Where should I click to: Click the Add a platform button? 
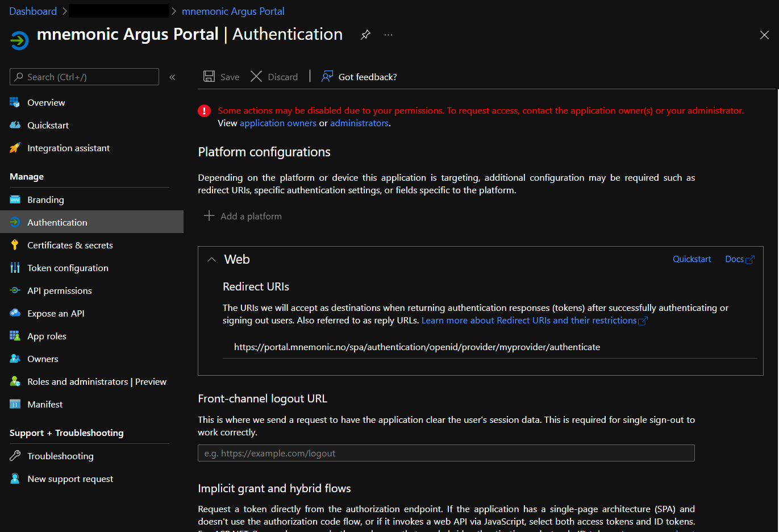(243, 216)
